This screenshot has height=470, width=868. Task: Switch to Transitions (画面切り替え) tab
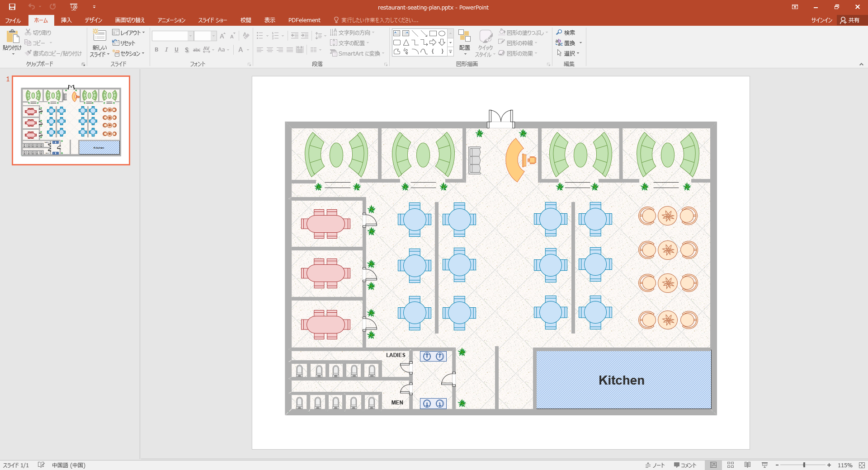[130, 20]
